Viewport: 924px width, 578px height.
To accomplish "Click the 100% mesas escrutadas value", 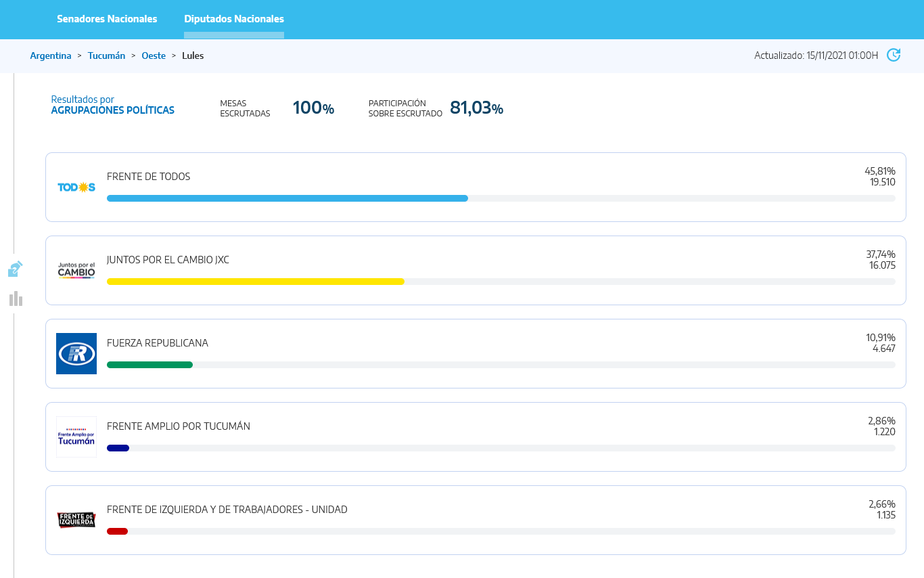I will 314,108.
